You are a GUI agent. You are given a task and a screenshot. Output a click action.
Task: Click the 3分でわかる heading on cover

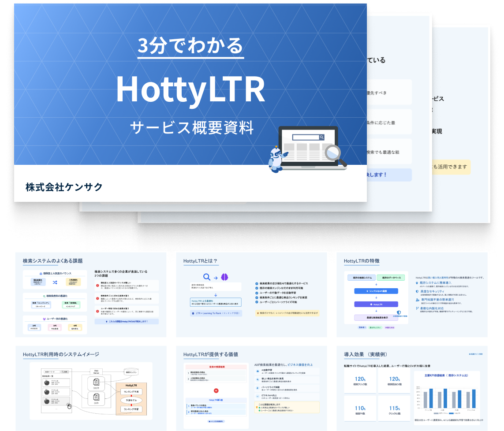click(190, 46)
